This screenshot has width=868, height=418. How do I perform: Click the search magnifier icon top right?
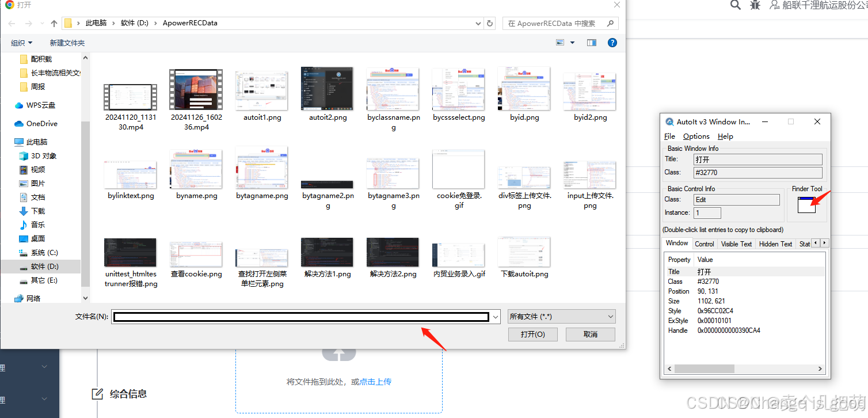click(735, 5)
